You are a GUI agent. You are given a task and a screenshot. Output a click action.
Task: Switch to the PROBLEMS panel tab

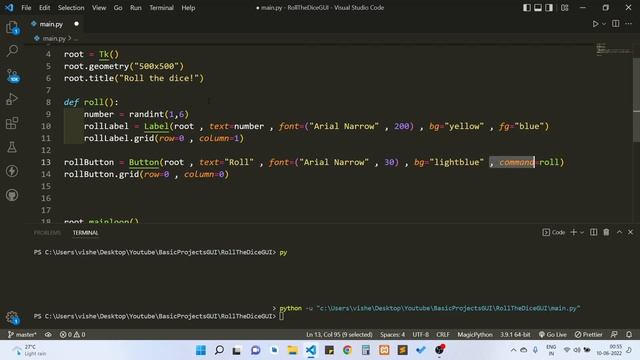[47, 233]
